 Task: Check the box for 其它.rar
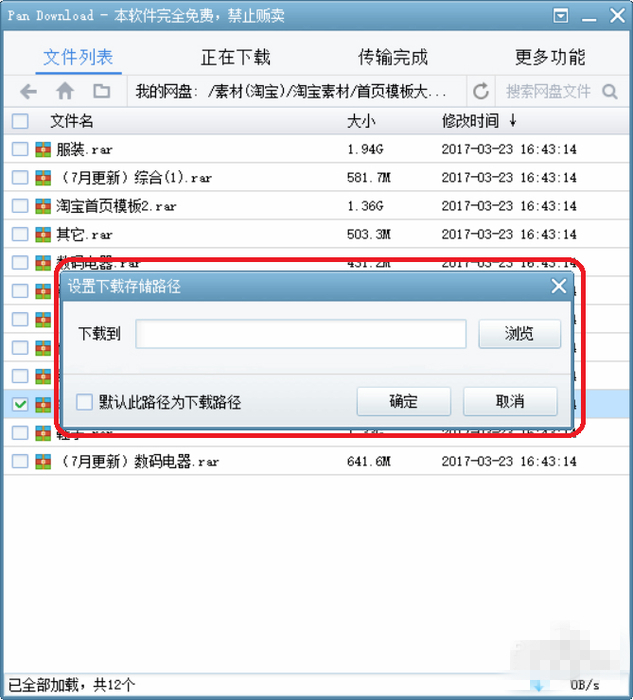(20, 234)
